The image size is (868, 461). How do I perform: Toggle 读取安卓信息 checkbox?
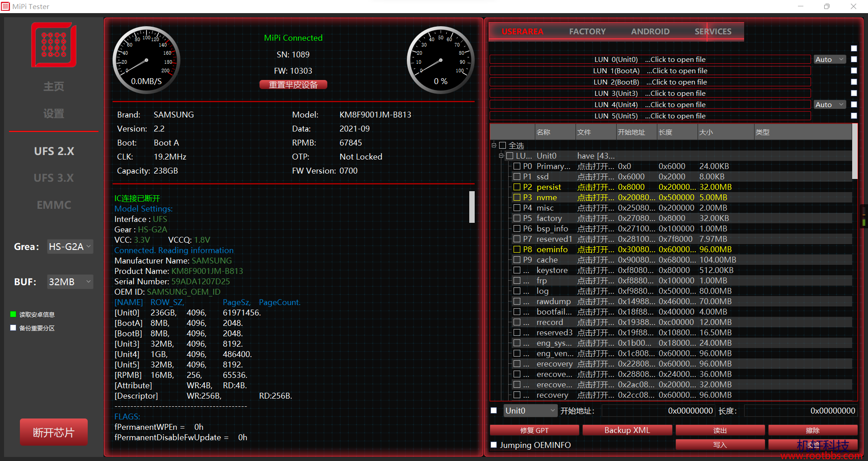point(13,314)
